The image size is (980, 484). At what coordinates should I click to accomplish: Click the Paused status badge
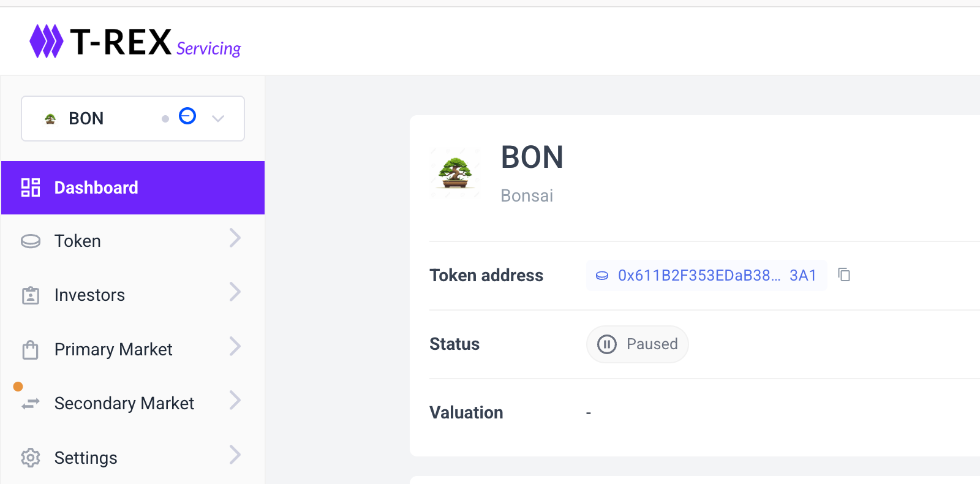tap(638, 344)
